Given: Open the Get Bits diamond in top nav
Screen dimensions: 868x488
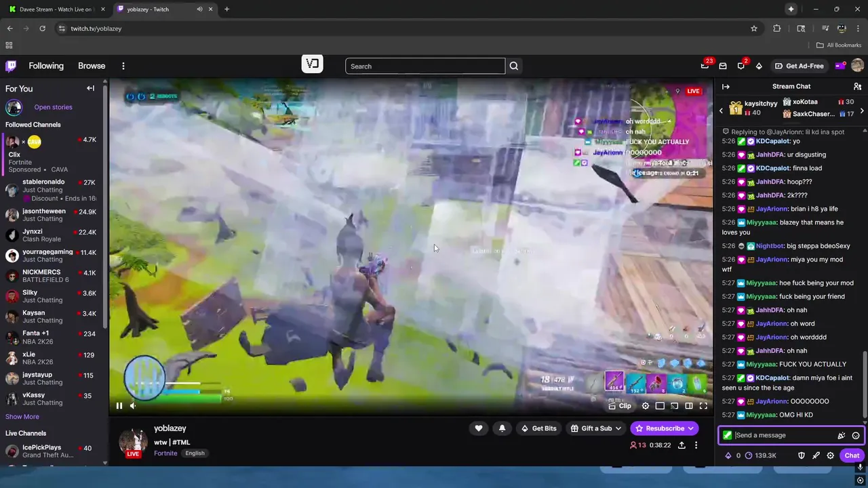Looking at the screenshot, I should coord(759,66).
